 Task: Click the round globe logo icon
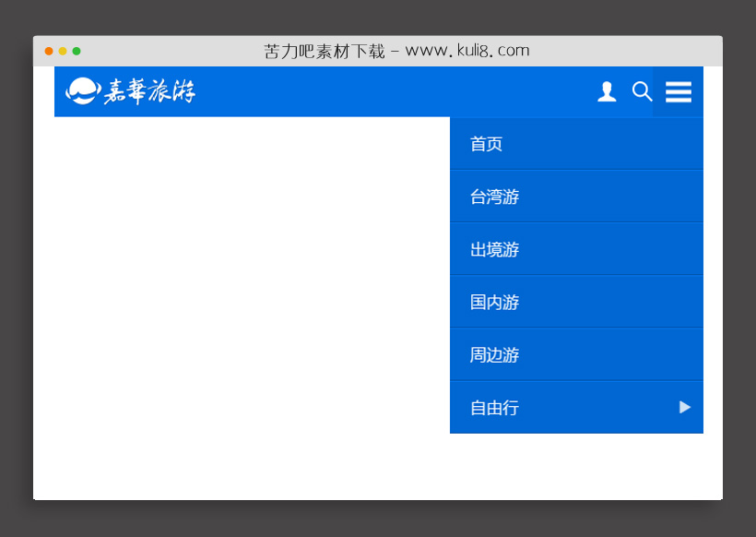click(81, 91)
